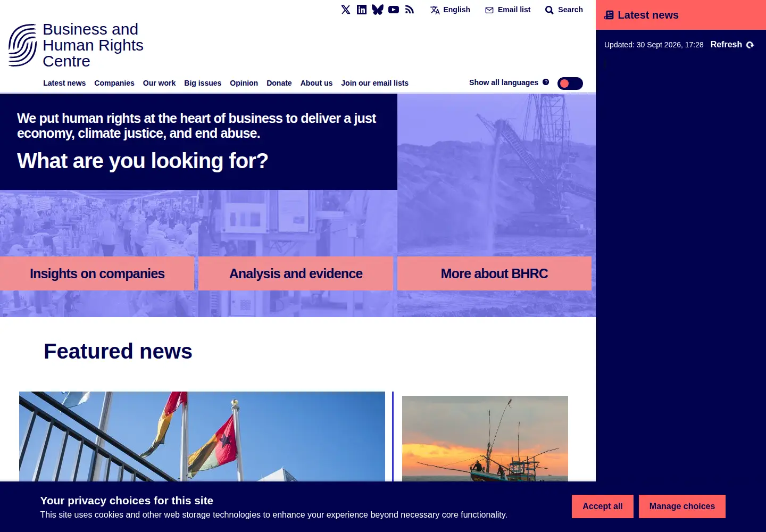The height and width of the screenshot is (532, 766).
Task: Open the LinkedIn social icon
Action: 362,10
